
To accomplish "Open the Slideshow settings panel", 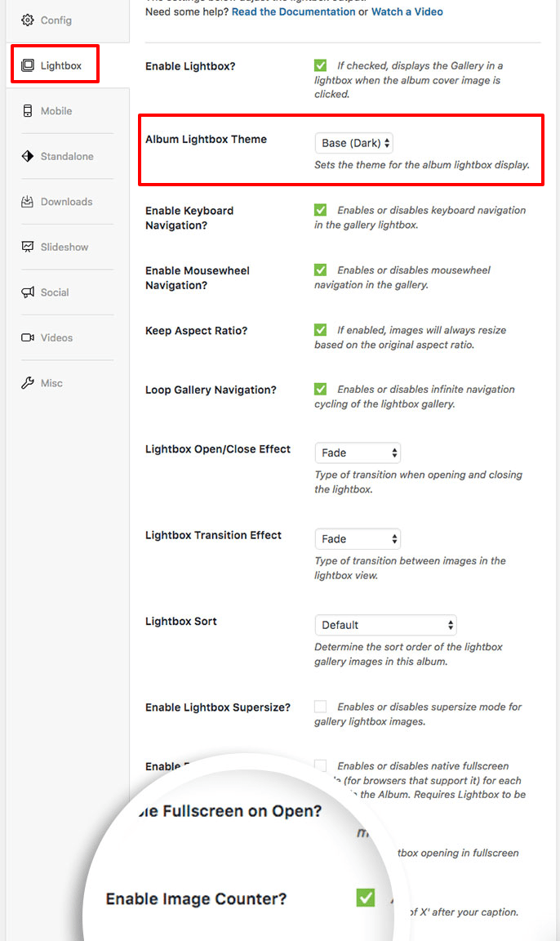I will click(53, 247).
